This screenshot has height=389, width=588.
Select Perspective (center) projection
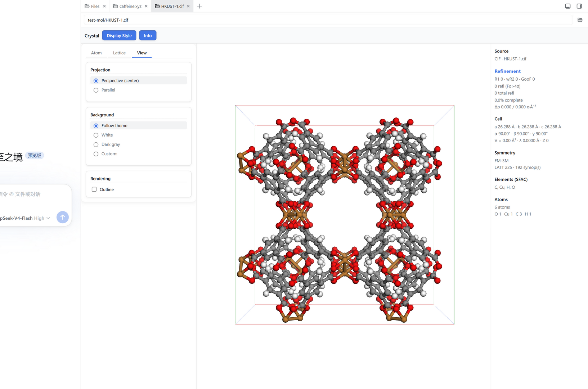[139, 81]
